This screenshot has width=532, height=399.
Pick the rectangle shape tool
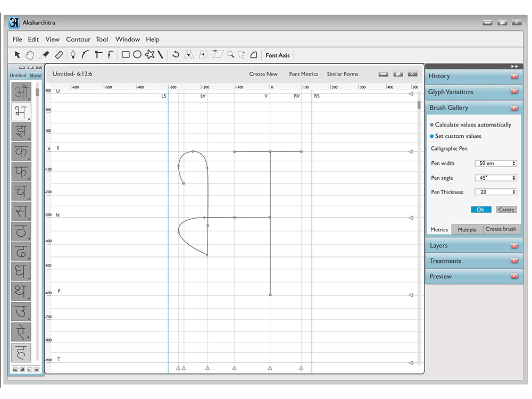click(126, 55)
